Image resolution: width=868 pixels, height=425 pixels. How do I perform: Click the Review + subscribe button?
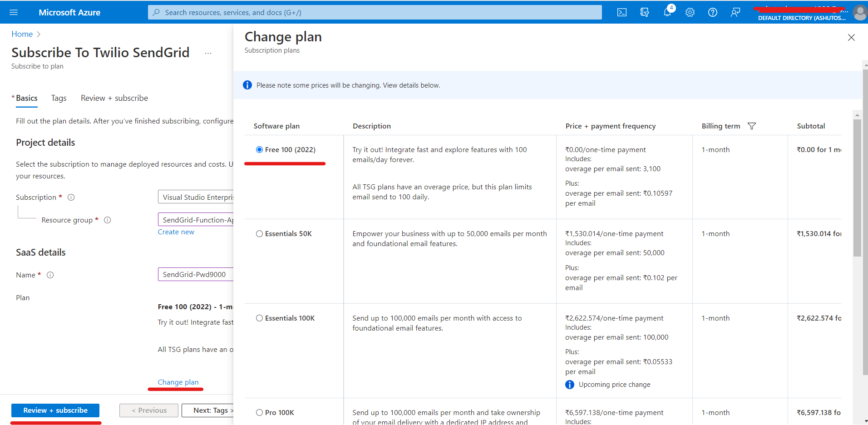[55, 410]
